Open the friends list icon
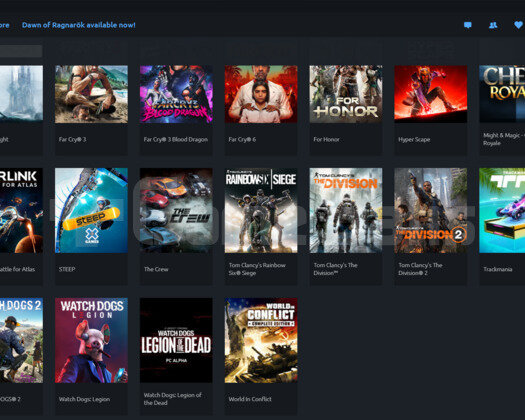The height and width of the screenshot is (420, 525). point(493,25)
